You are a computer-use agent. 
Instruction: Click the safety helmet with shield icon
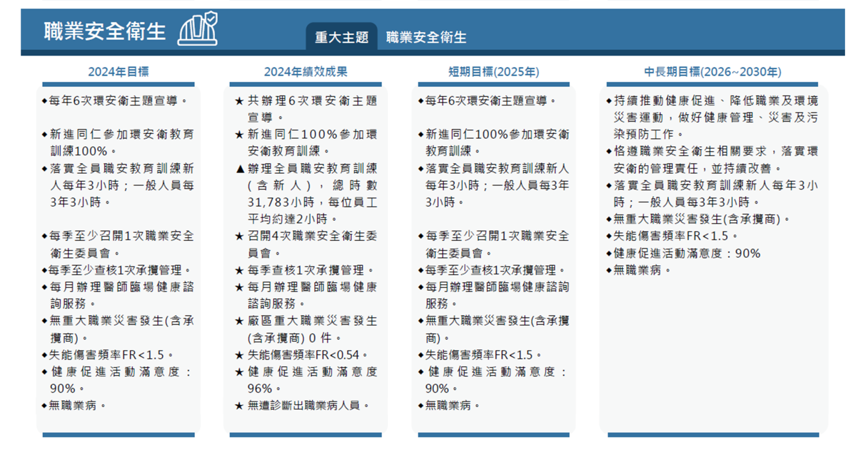[198, 29]
